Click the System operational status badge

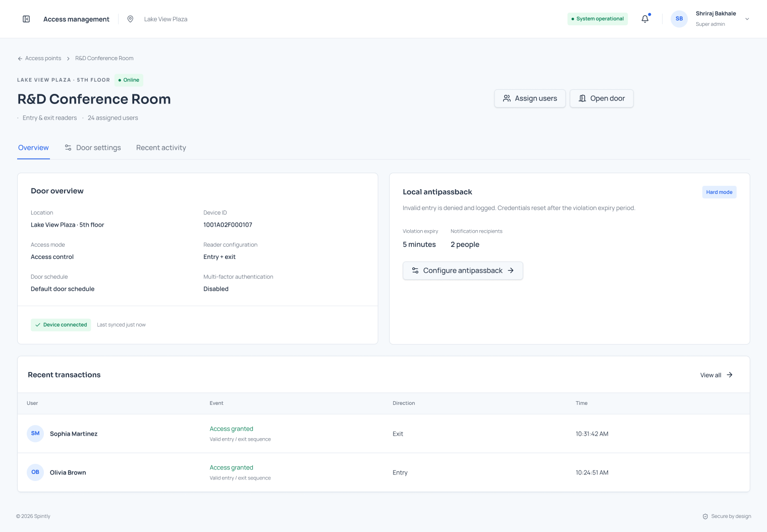click(597, 19)
